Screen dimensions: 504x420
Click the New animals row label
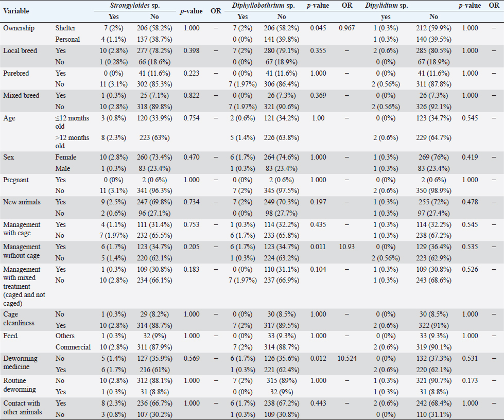(x=21, y=203)
